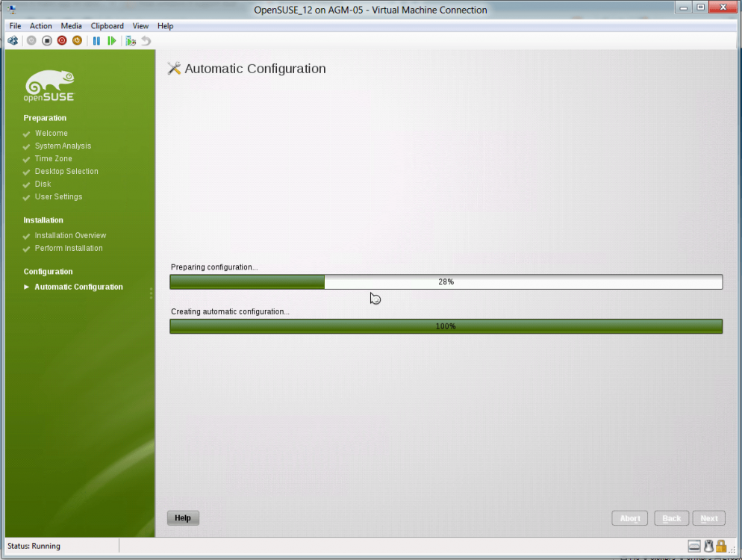Screen dimensions: 742x560
Task: Click the Ctrl+Alt+Delete toolbar icon
Action: [x=13, y=40]
